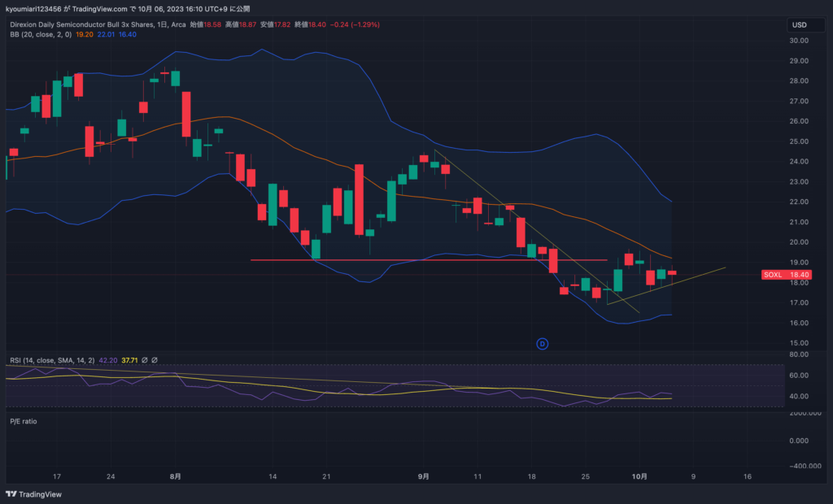Click the purple 42.20 RSI value
The width and height of the screenshot is (833, 504).
click(108, 360)
